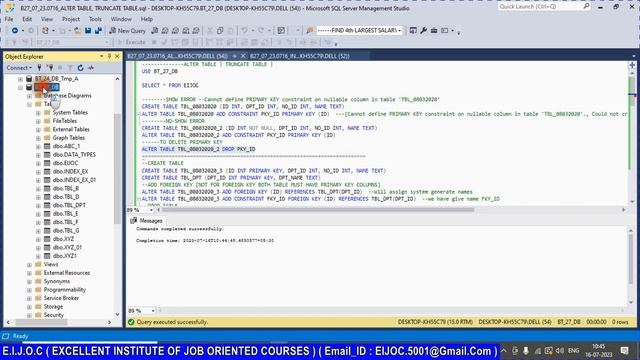The image size is (640, 360).
Task: Click the Database Engine Query icon
Action: coord(154,31)
